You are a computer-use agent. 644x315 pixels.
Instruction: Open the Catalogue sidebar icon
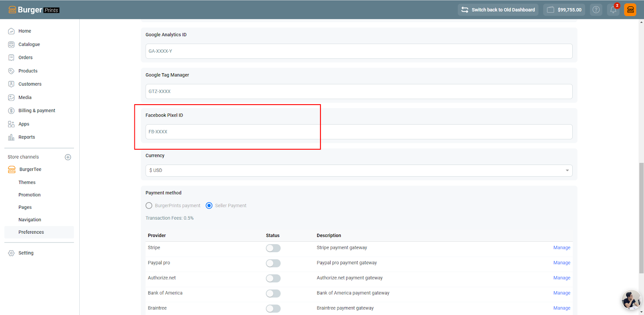pos(11,44)
